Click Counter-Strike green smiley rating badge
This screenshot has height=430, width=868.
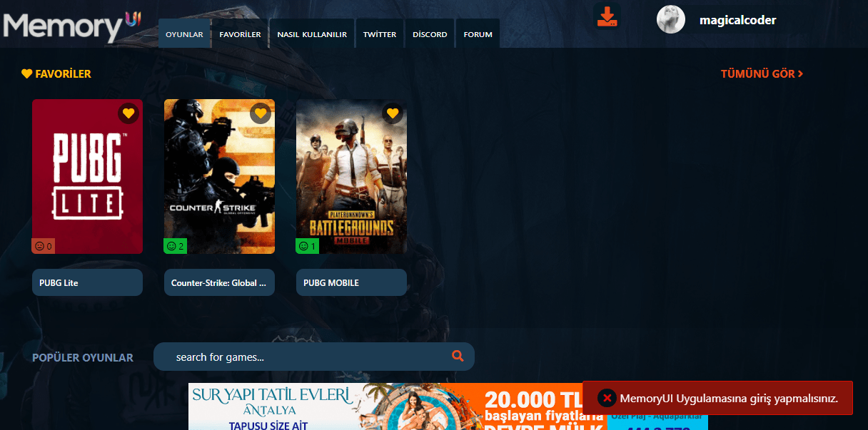(x=176, y=246)
